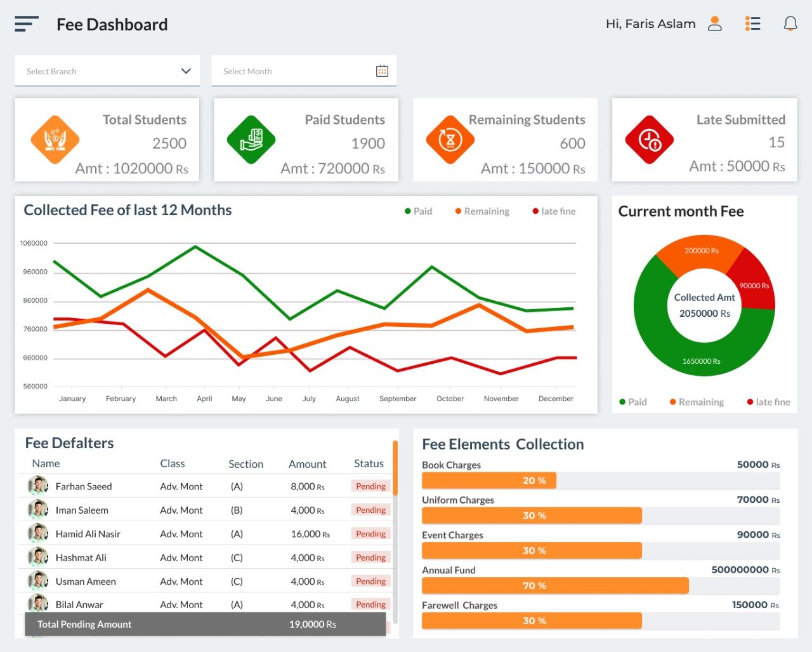Open the calendar icon in Select Month
This screenshot has width=812, height=652.
[x=382, y=70]
